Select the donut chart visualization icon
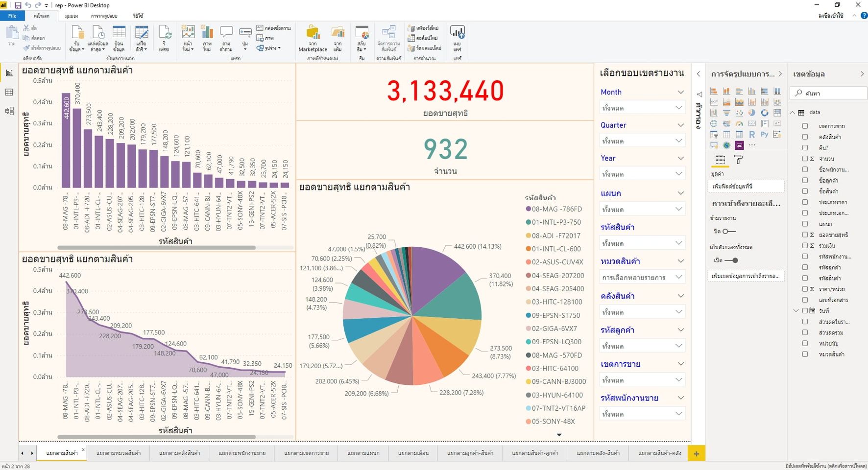Screen dimensions: 868x470 (x=764, y=113)
